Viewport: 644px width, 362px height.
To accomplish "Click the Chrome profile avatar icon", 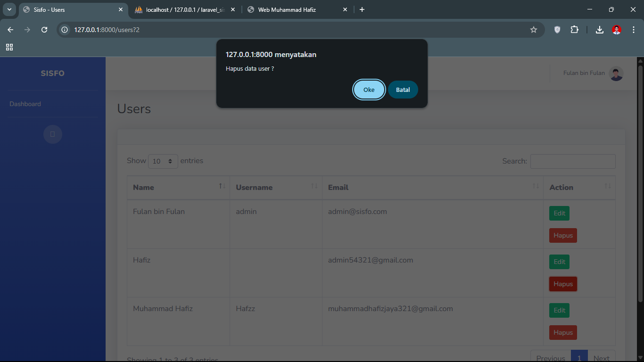I will point(616,30).
